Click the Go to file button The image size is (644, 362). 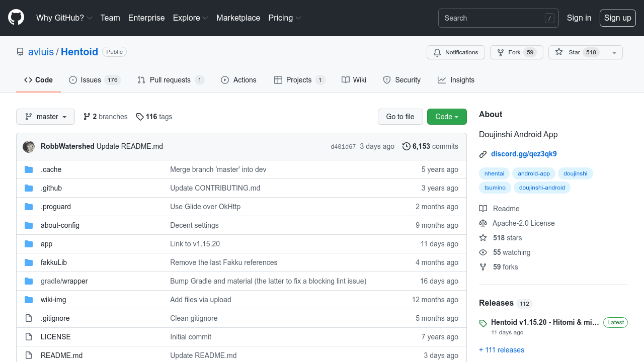(x=400, y=117)
